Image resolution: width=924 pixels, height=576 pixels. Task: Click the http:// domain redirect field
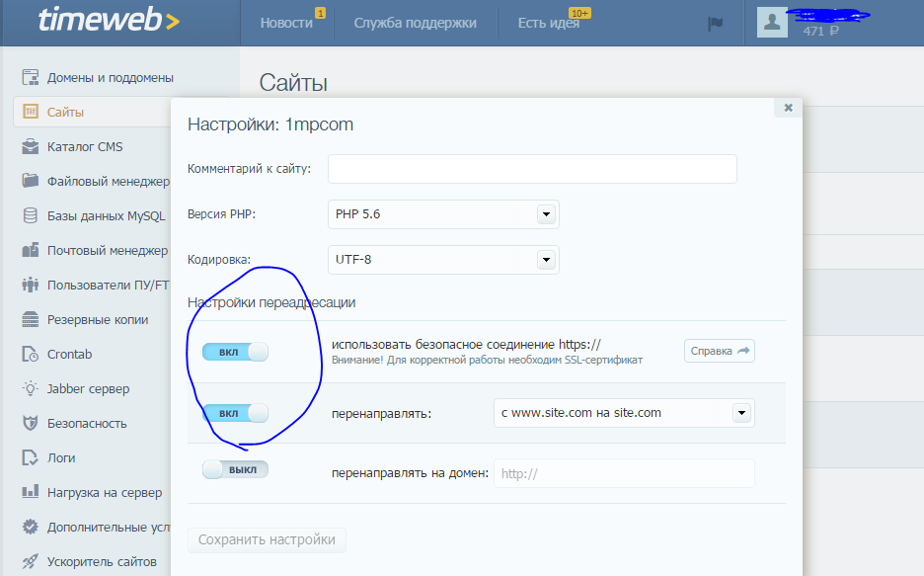tap(624, 473)
